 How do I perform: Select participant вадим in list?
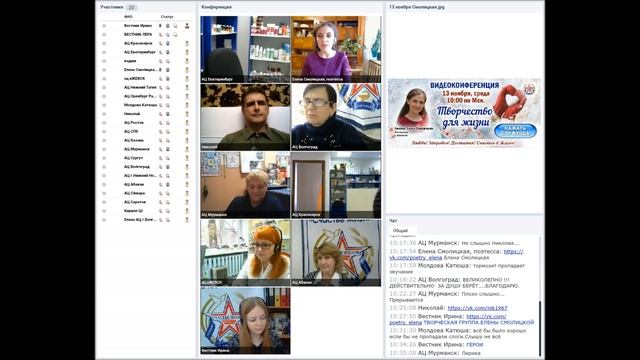[130, 61]
